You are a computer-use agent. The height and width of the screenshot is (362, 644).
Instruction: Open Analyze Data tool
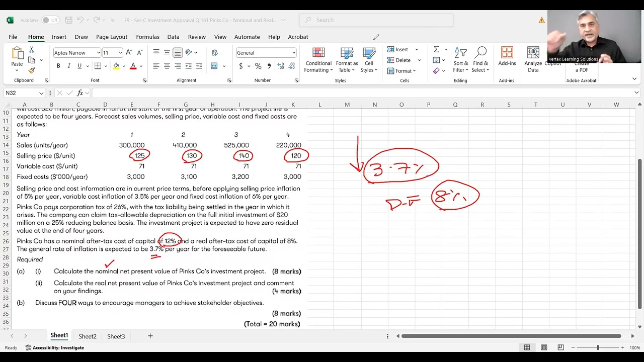click(x=533, y=59)
